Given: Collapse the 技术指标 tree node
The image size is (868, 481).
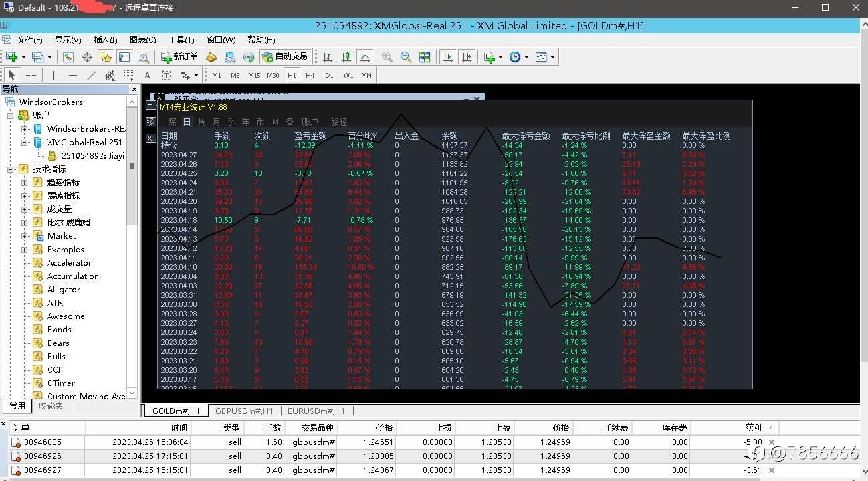Looking at the screenshot, I should point(11,169).
